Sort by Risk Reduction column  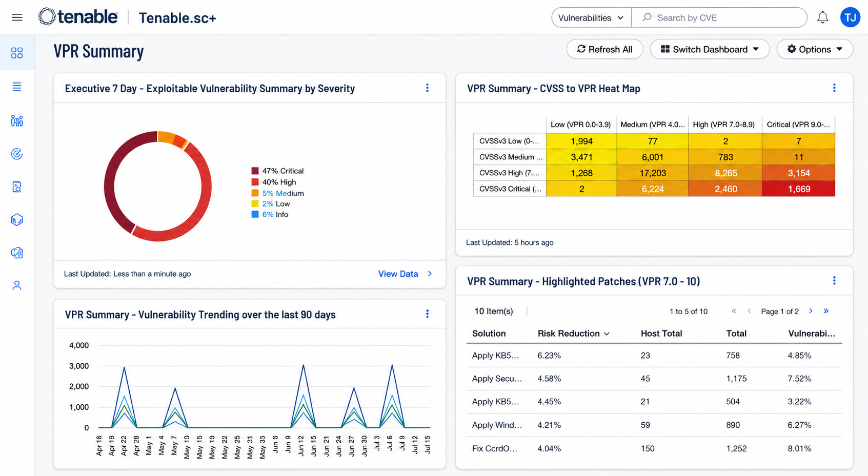tap(573, 334)
